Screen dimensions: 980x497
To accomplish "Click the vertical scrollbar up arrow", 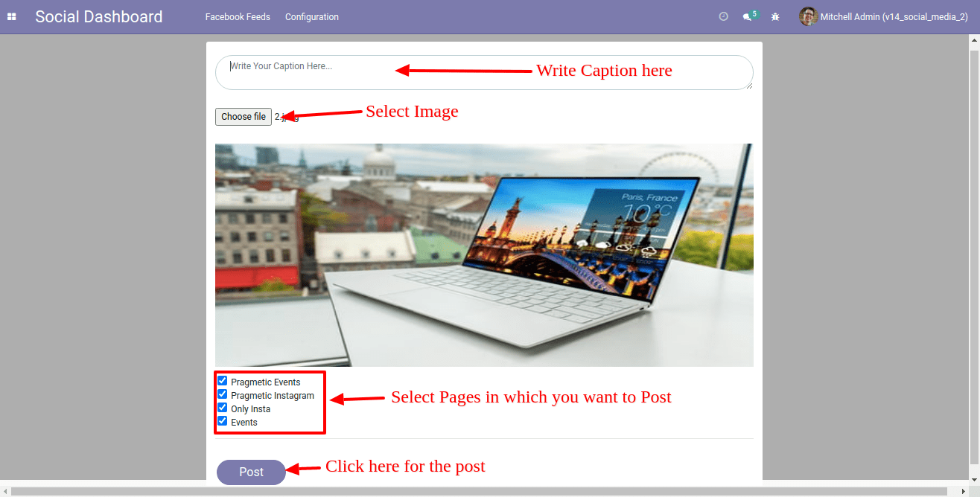I will point(974,39).
